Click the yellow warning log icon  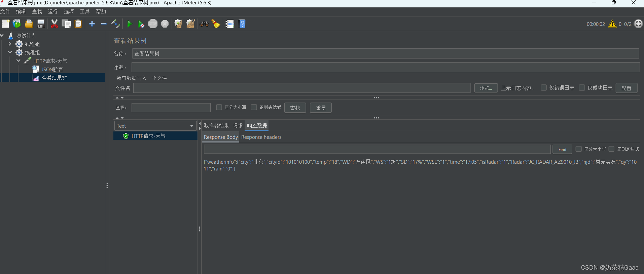tap(612, 24)
